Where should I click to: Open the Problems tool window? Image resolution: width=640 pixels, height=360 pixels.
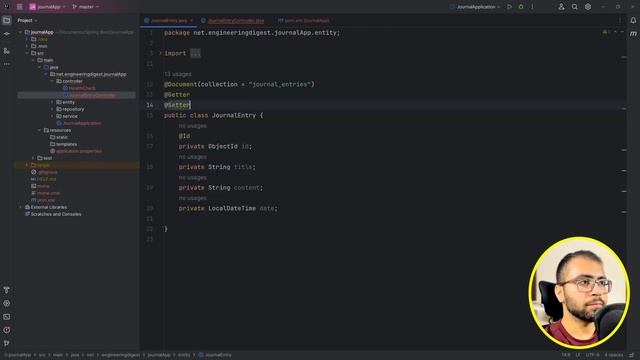tap(7, 330)
